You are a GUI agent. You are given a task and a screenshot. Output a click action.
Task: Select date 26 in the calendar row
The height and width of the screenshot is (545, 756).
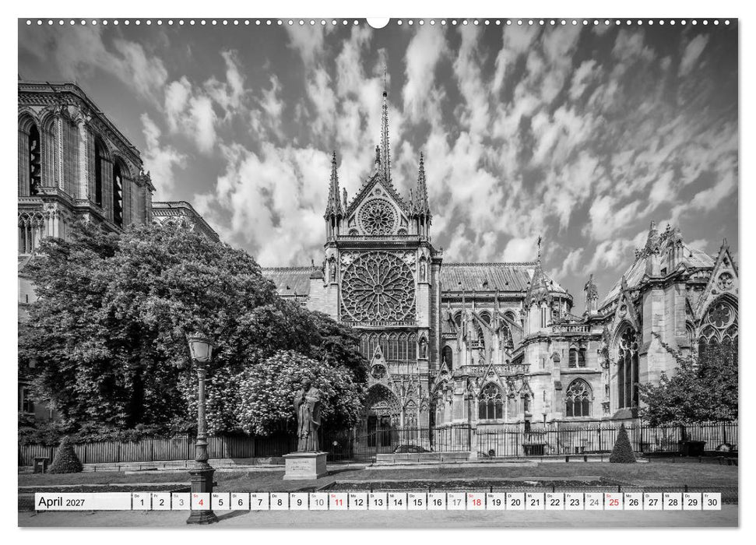click(x=634, y=501)
